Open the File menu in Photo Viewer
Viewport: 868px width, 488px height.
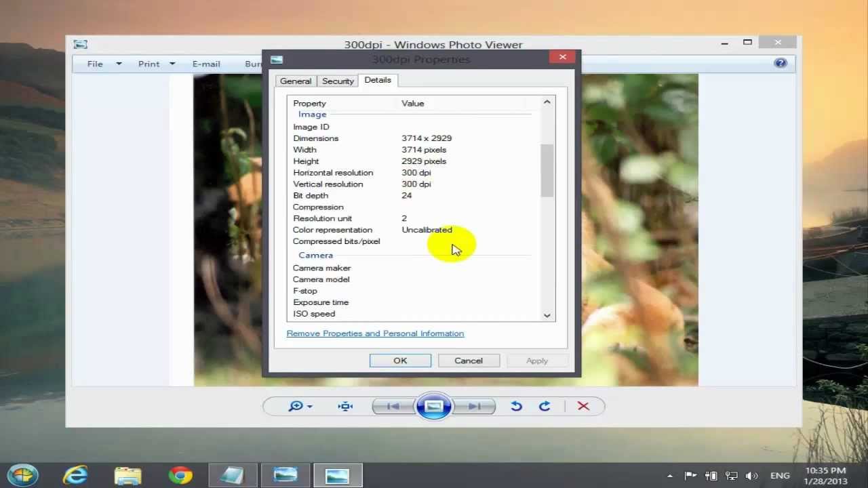pos(95,64)
